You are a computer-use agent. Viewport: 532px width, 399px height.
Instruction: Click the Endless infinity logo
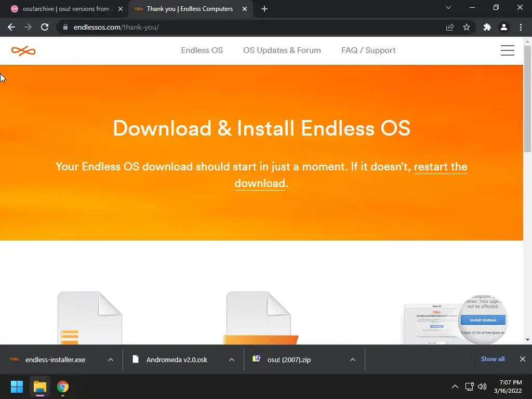click(x=23, y=51)
